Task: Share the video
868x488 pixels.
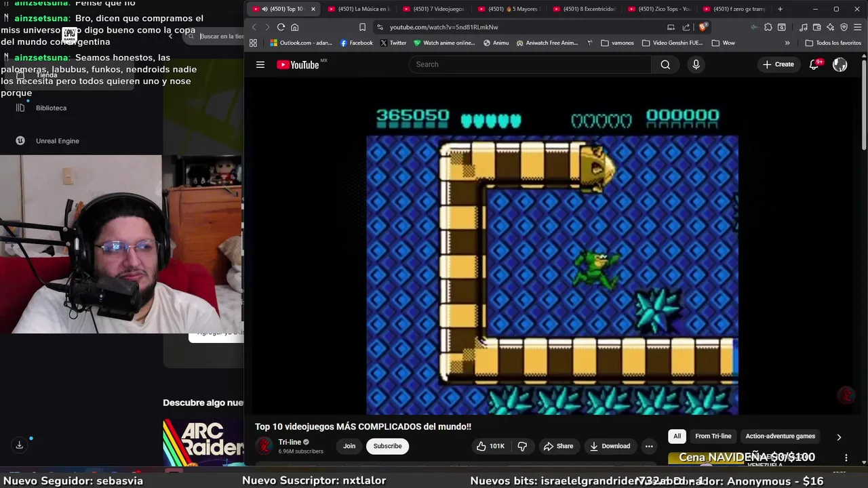Action: click(558, 446)
